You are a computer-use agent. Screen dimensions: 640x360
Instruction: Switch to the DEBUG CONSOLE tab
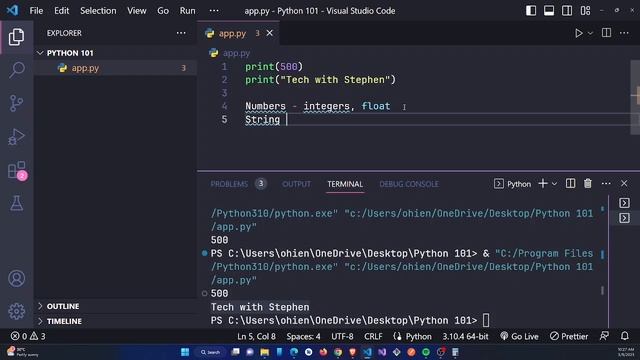click(x=409, y=184)
